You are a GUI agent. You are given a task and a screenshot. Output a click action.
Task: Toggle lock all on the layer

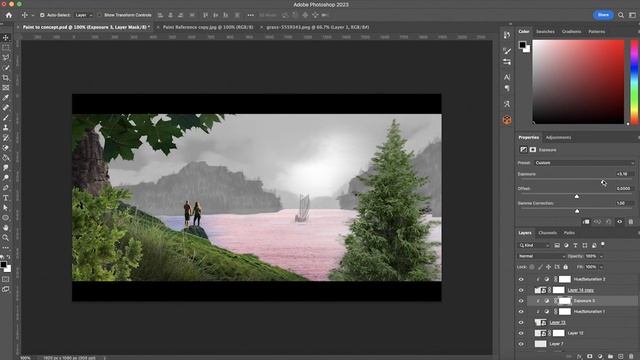coord(565,267)
